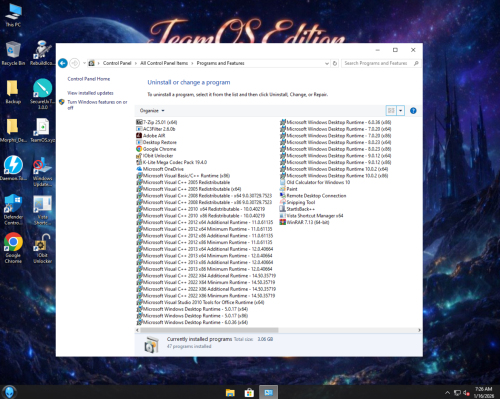Open Vista Shortcut Manager desktop shortcut
The height and width of the screenshot is (399, 500).
pyautogui.click(x=42, y=210)
